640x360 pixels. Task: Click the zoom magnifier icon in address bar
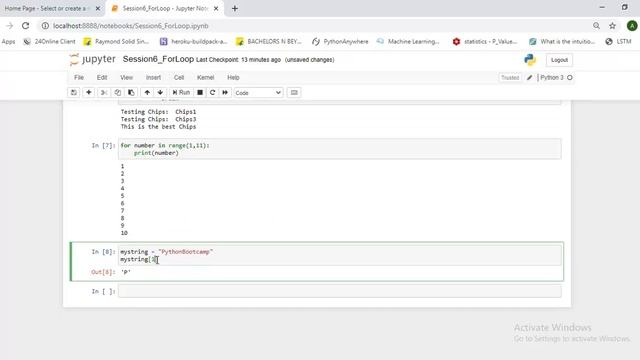tap(596, 26)
